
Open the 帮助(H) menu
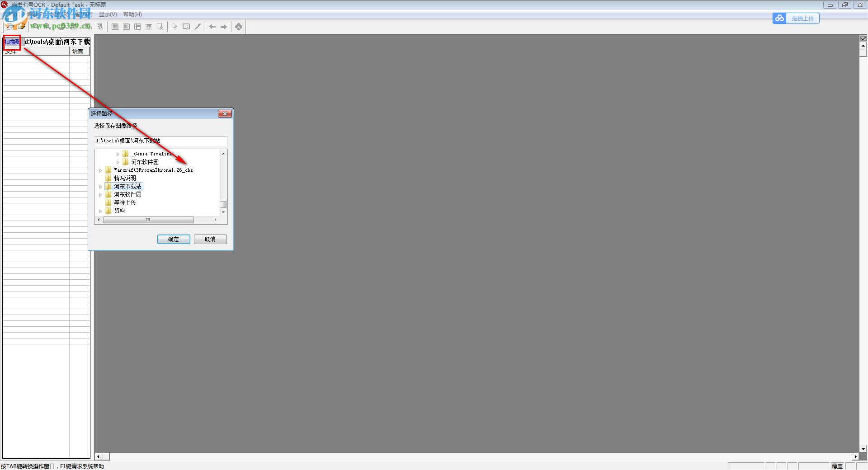[x=132, y=14]
